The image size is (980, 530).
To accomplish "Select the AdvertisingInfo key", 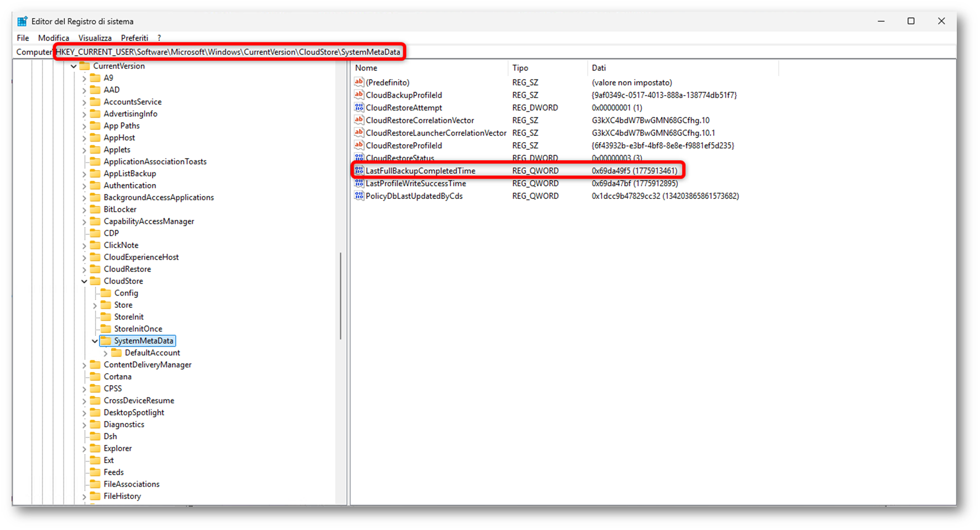I will pyautogui.click(x=130, y=114).
